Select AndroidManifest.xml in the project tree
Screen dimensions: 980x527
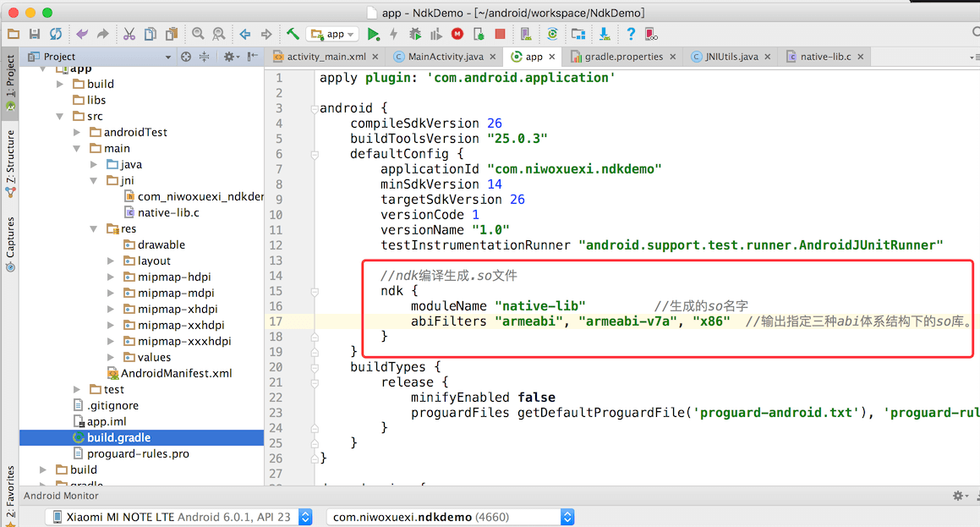pyautogui.click(x=176, y=373)
